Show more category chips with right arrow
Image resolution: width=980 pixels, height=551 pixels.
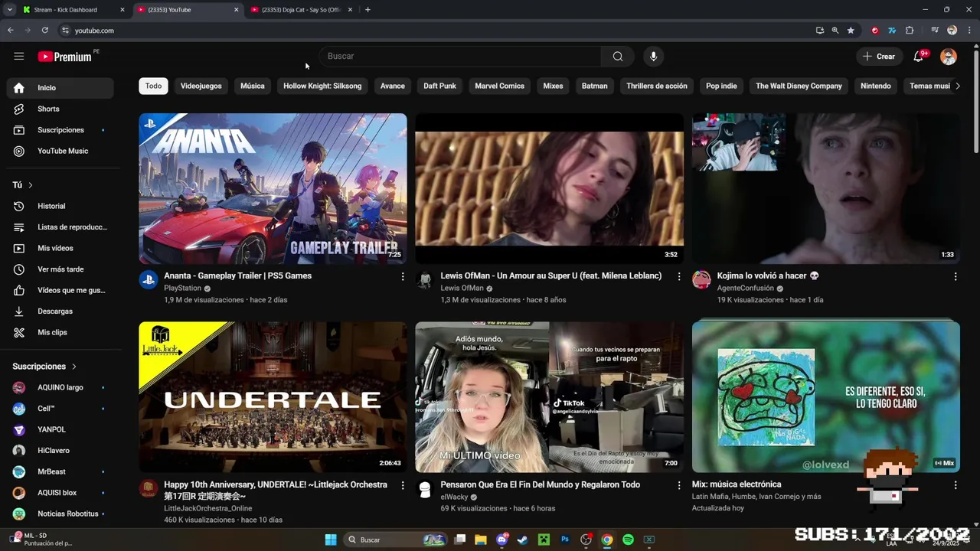(x=957, y=86)
